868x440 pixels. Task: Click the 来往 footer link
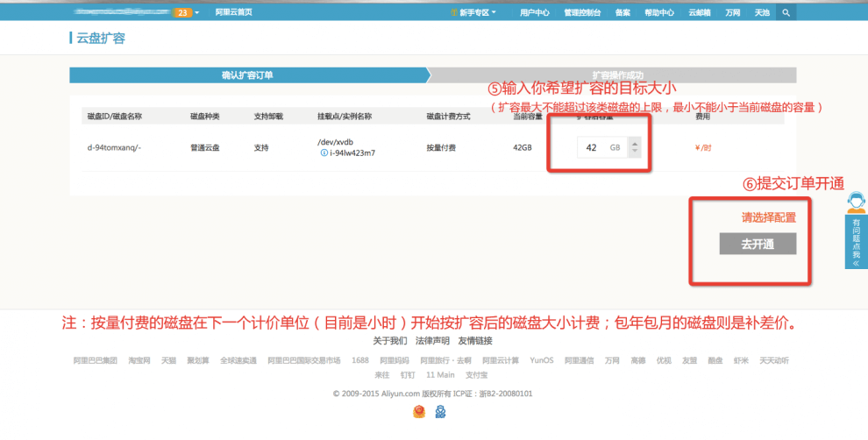382,375
